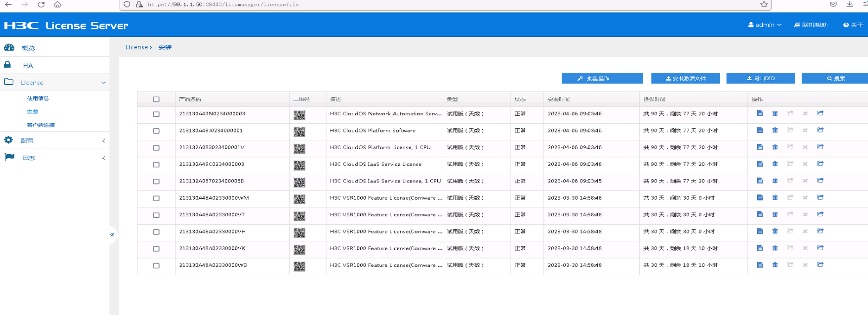Image resolution: width=868 pixels, height=315 pixels.
Task: Select checkbox for license 213130A48A02330000VT
Action: tap(156, 215)
